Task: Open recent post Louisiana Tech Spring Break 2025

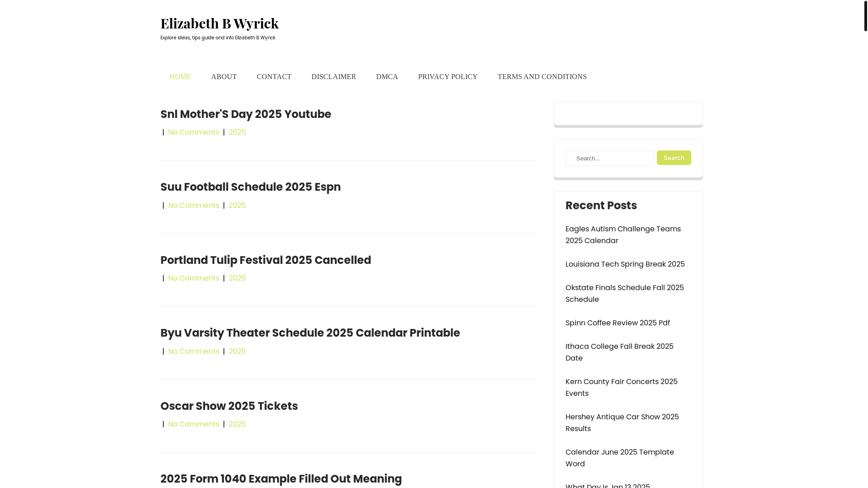Action: [625, 264]
